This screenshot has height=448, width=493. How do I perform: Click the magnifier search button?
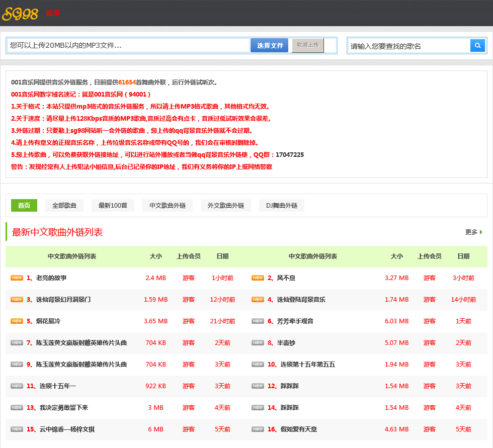point(477,46)
